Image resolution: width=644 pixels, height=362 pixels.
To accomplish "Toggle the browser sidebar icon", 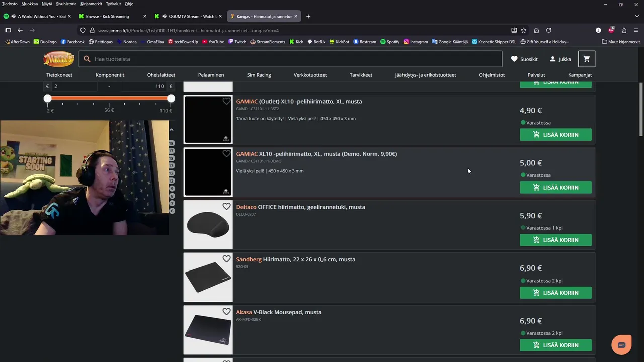I will pyautogui.click(x=8, y=30).
